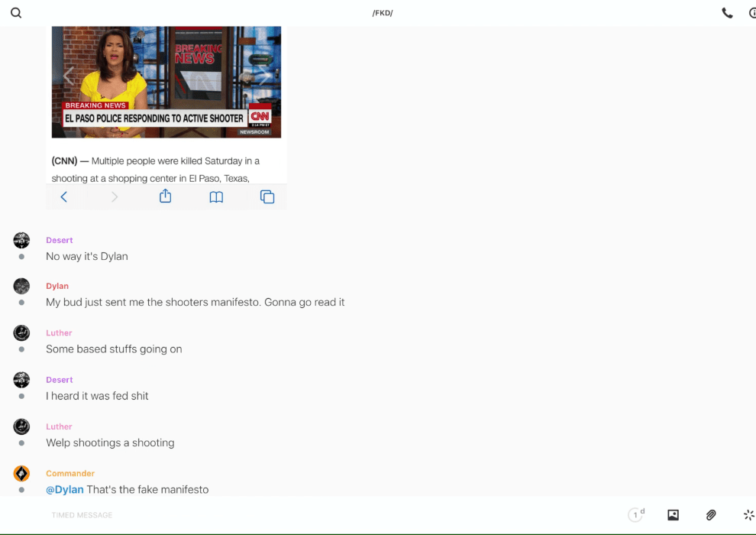Toggle the 1d timed message timer

[x=635, y=515]
